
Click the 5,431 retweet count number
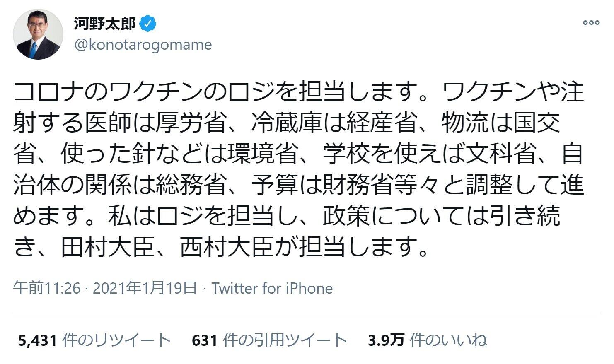[37, 340]
